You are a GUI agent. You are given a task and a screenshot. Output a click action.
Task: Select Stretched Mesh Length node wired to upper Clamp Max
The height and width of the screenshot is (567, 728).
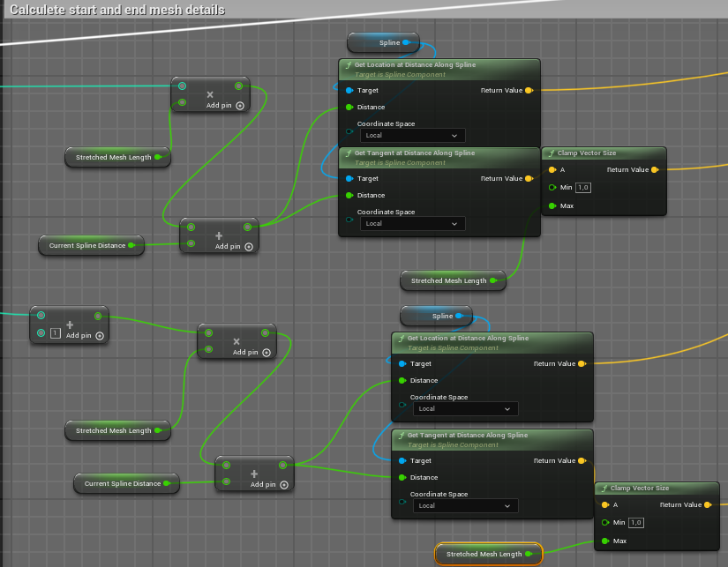pos(453,280)
